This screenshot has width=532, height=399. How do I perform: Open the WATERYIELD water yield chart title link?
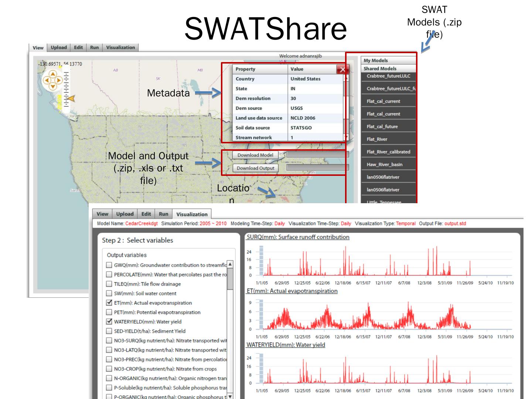point(286,345)
